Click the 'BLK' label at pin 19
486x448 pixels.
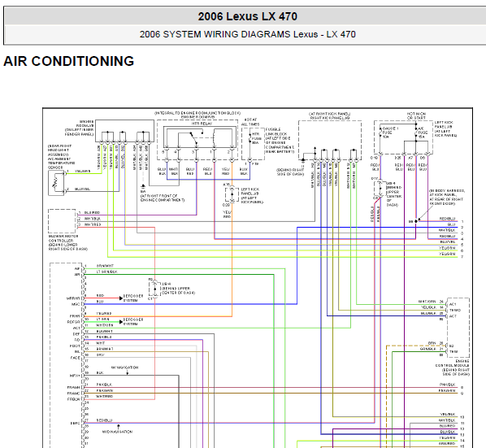pyautogui.click(x=100, y=373)
